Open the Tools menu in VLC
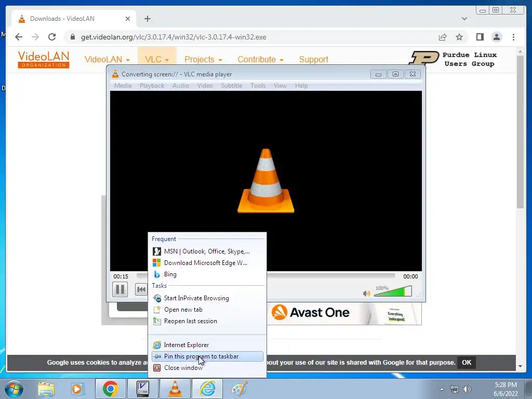Viewport: 532px width, 399px height. [x=258, y=86]
